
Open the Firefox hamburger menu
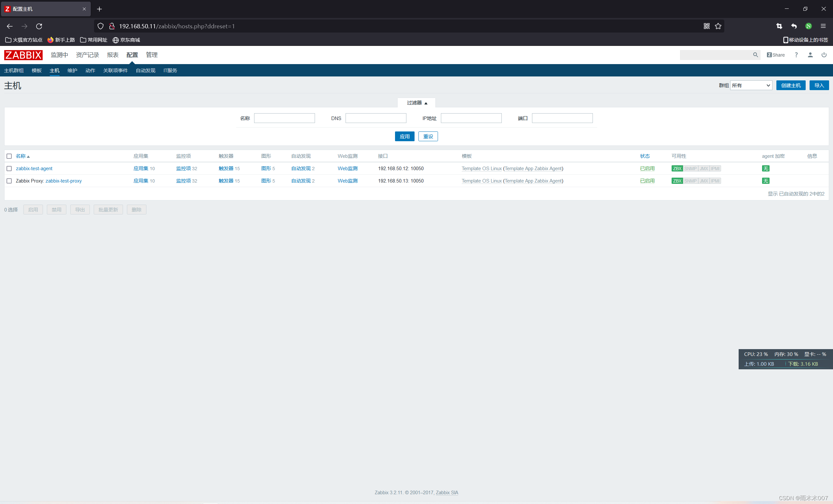coord(823,26)
